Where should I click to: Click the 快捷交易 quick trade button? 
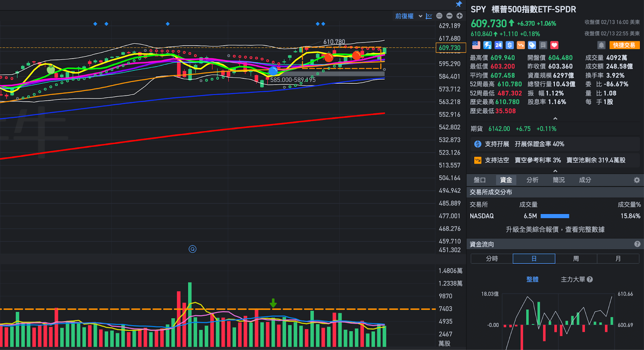point(624,45)
